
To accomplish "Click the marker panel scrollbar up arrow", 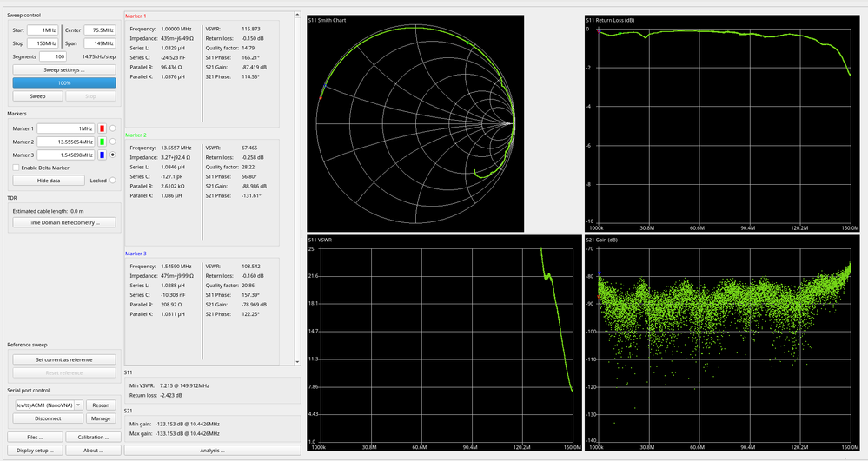I will (x=297, y=15).
